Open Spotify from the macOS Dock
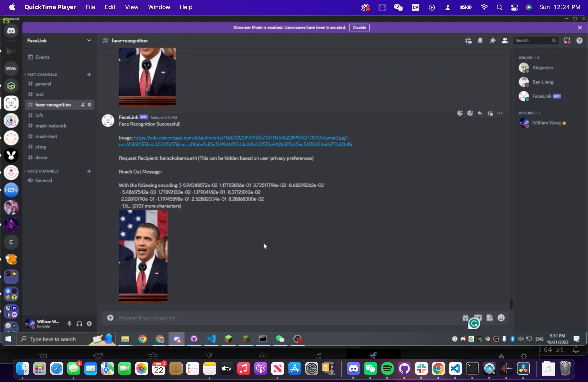588x382 pixels. click(x=387, y=369)
